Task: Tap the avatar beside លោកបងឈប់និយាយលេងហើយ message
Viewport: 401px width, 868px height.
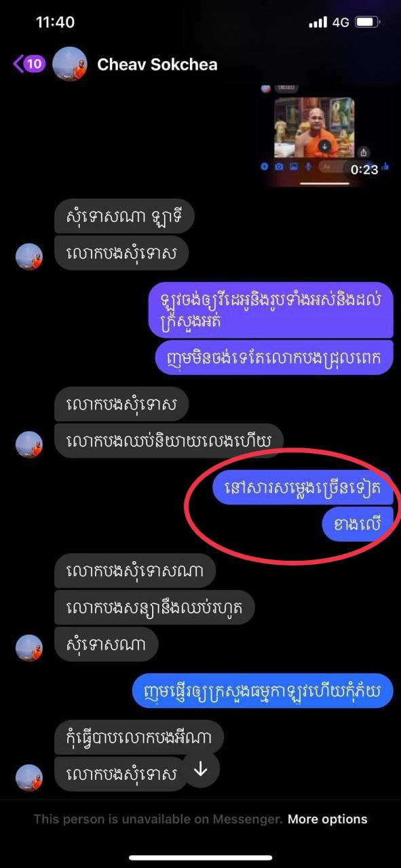Action: [x=29, y=444]
